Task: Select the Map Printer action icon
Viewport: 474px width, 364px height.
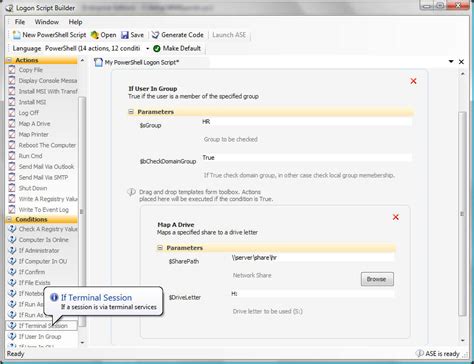Action: (x=12, y=134)
